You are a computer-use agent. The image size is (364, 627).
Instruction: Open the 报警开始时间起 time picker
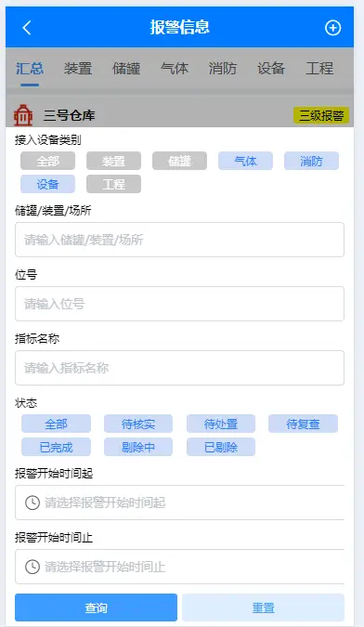(x=179, y=503)
